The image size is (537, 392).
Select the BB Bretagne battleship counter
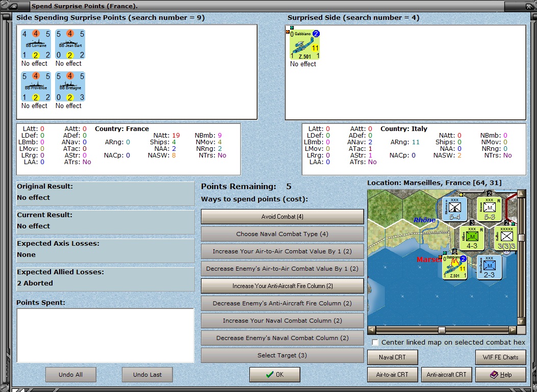tap(70, 87)
